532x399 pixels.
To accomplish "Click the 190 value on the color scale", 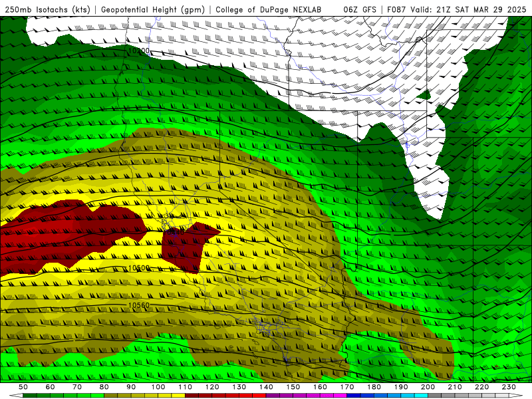I will (x=401, y=387).
